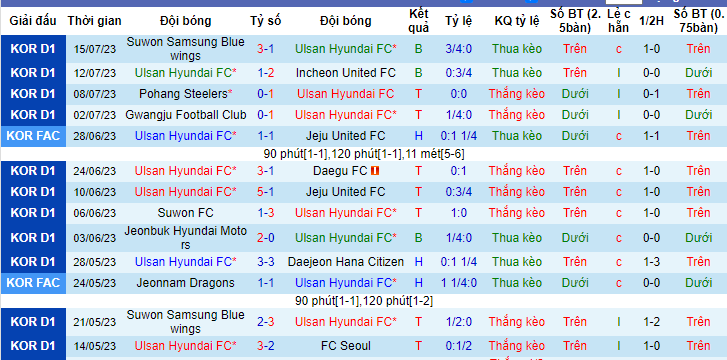This screenshot has height=360, width=727.
Task: Click the red card icon beside Daegu FC
Action: coord(375,171)
